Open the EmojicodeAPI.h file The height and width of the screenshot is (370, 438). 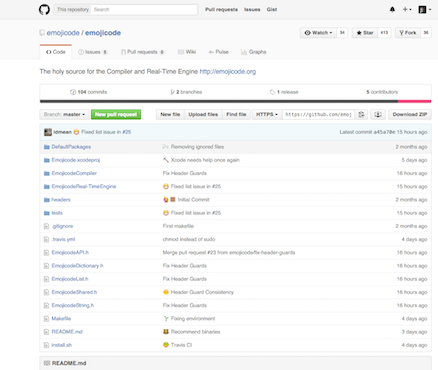tap(70, 253)
